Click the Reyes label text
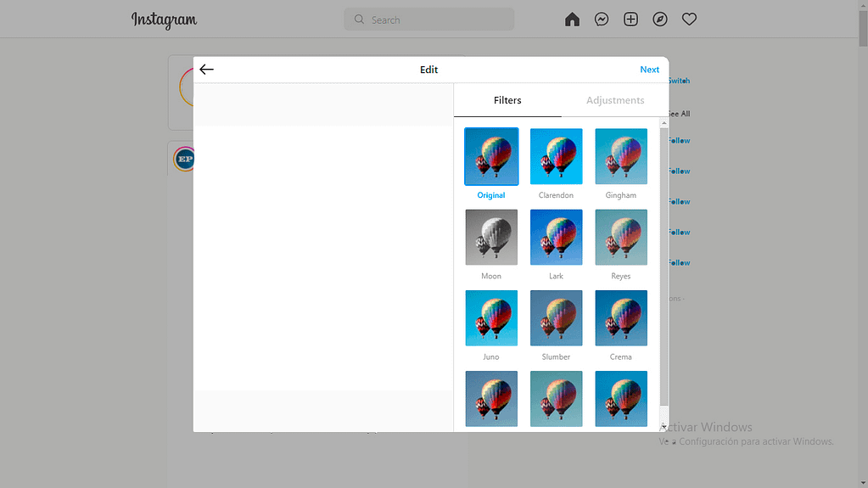 tap(620, 276)
